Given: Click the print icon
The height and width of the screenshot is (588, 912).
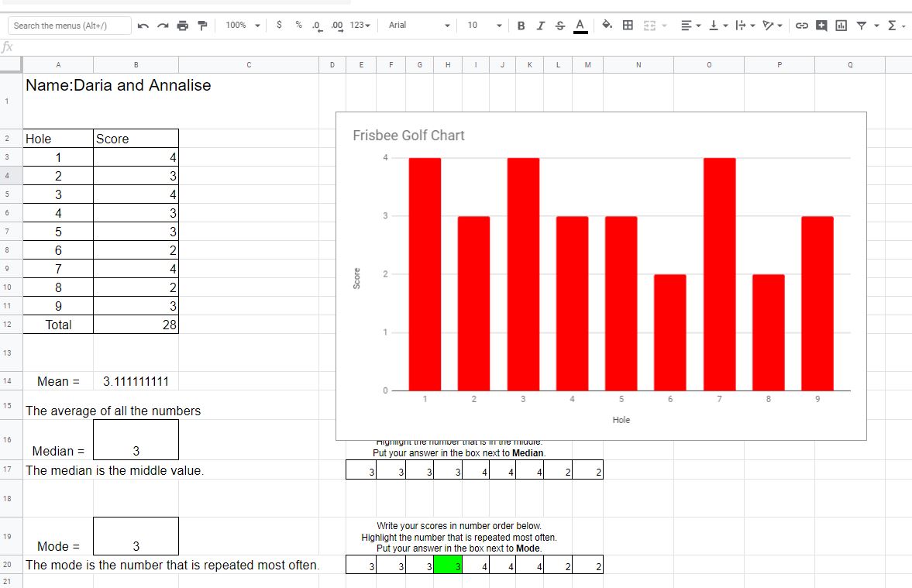Looking at the screenshot, I should pos(183,26).
